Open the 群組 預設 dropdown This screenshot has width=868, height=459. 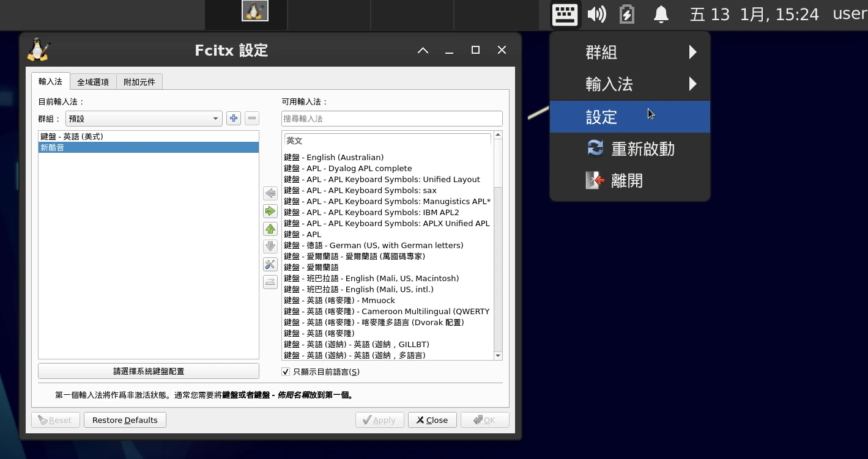coord(144,119)
